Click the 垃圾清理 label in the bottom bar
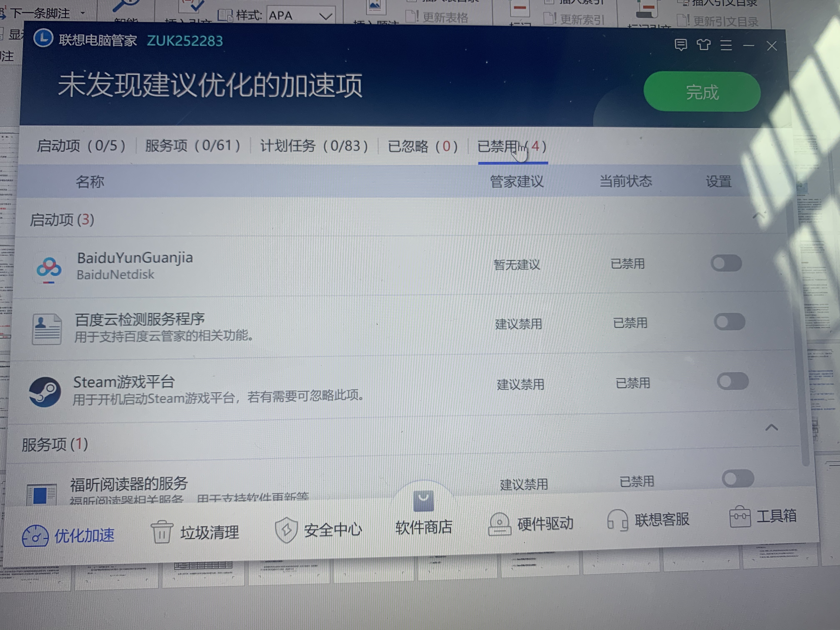Screen dimensions: 840x630 pos(210,532)
